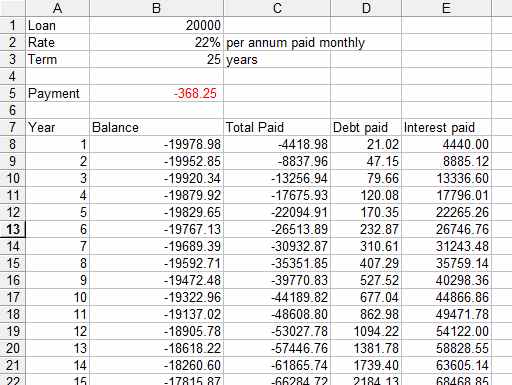Click the Year column heading cell

pos(57,127)
